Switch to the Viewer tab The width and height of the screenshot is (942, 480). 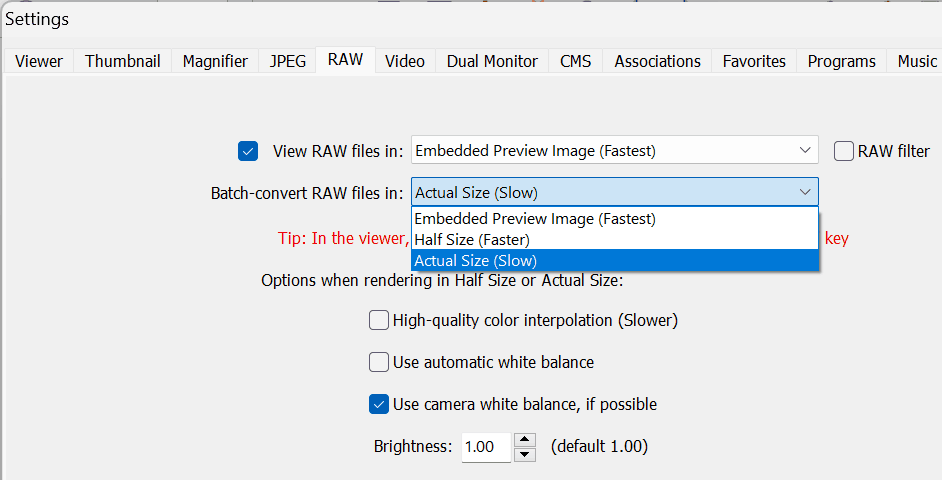click(38, 61)
